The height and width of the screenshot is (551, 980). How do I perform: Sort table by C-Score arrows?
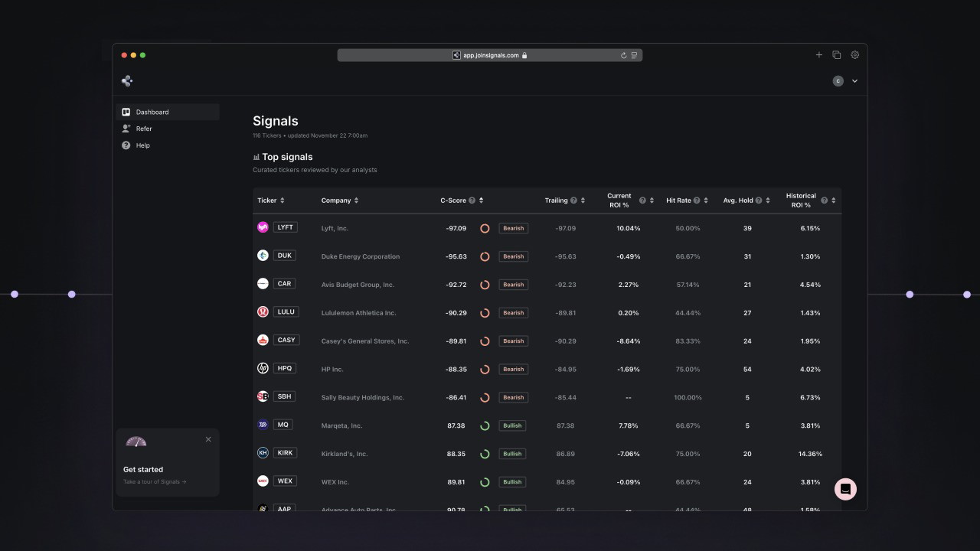pos(481,201)
